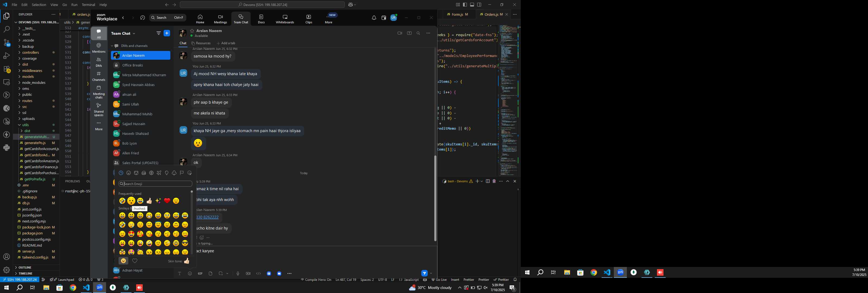
Task: Attach a file from the message toolbar
Action: 210,273
